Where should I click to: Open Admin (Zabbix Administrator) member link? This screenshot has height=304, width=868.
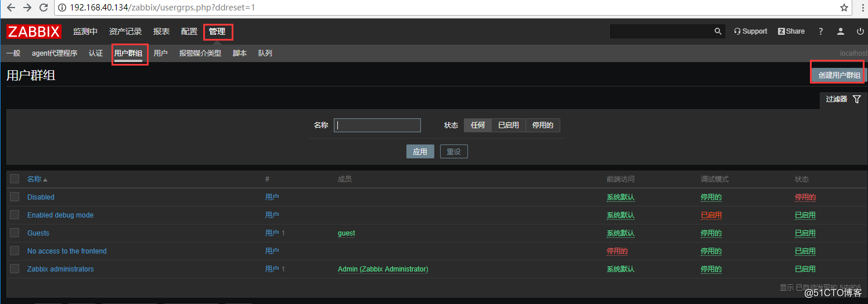[383, 269]
